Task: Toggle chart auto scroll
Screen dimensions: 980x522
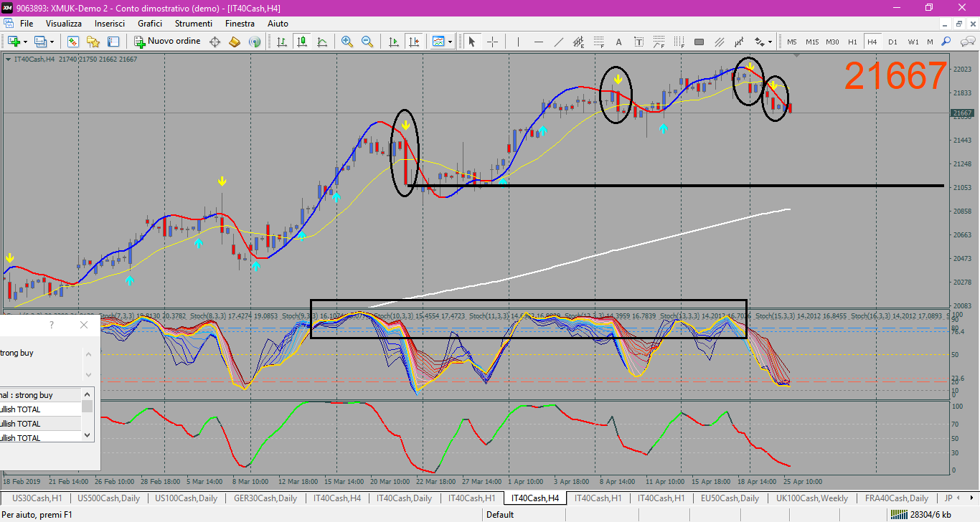Action: point(394,42)
